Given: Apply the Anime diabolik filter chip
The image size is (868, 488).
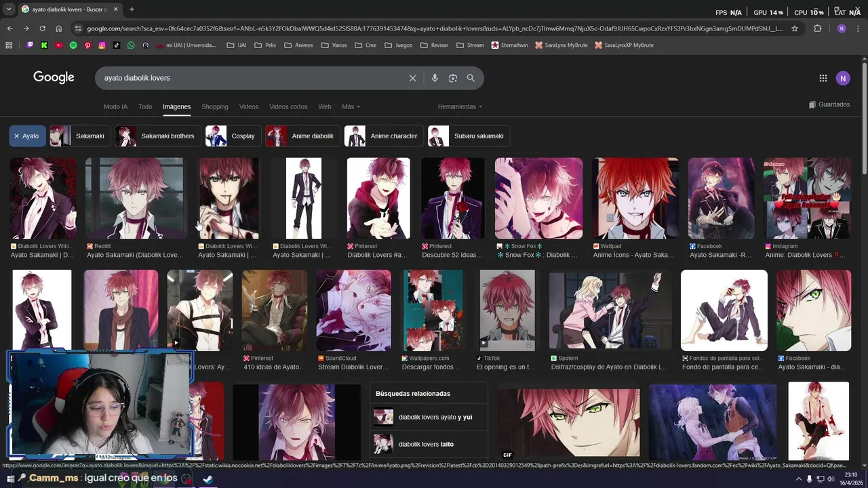Looking at the screenshot, I should [302, 136].
